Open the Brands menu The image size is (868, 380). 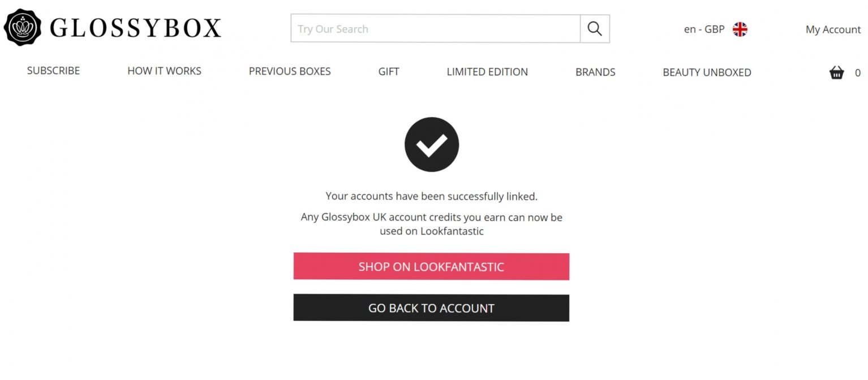pos(595,72)
